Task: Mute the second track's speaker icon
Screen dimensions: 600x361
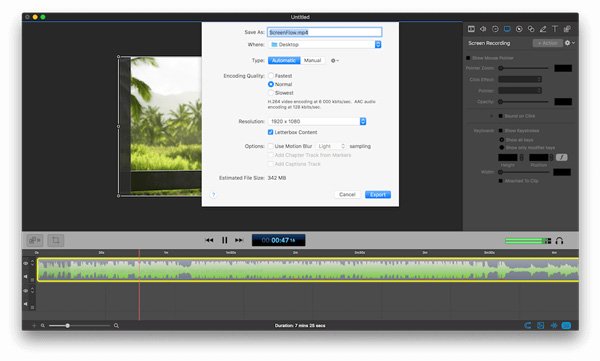Action: coord(26,304)
